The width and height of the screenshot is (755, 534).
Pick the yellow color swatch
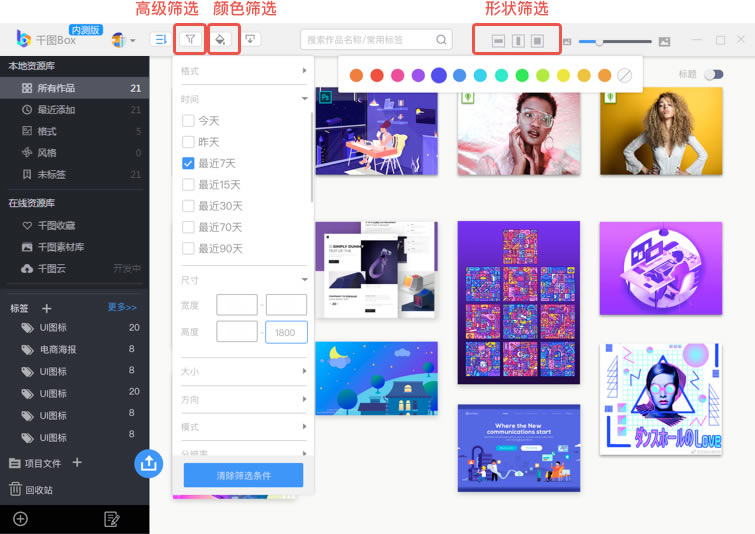[563, 75]
